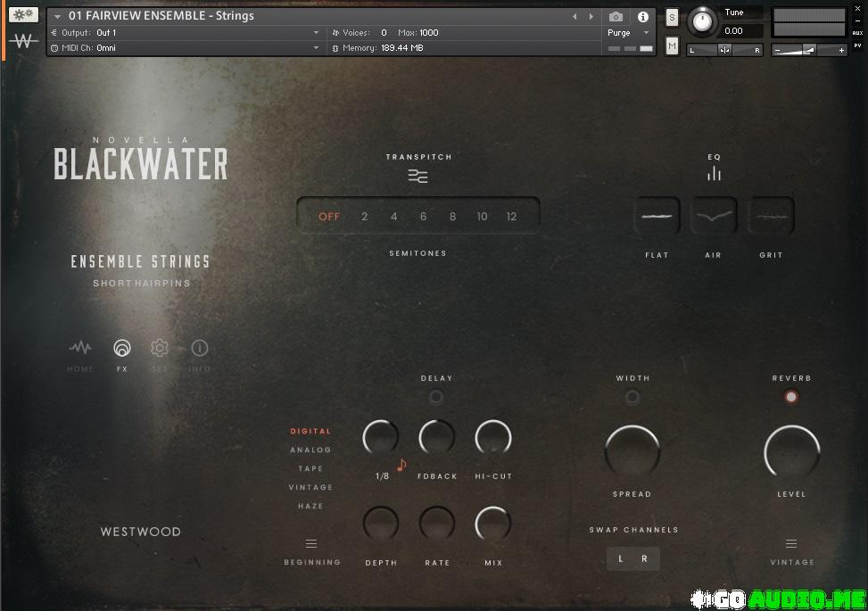Set Transpitch to 10 semitones
This screenshot has height=611, width=868.
(482, 217)
